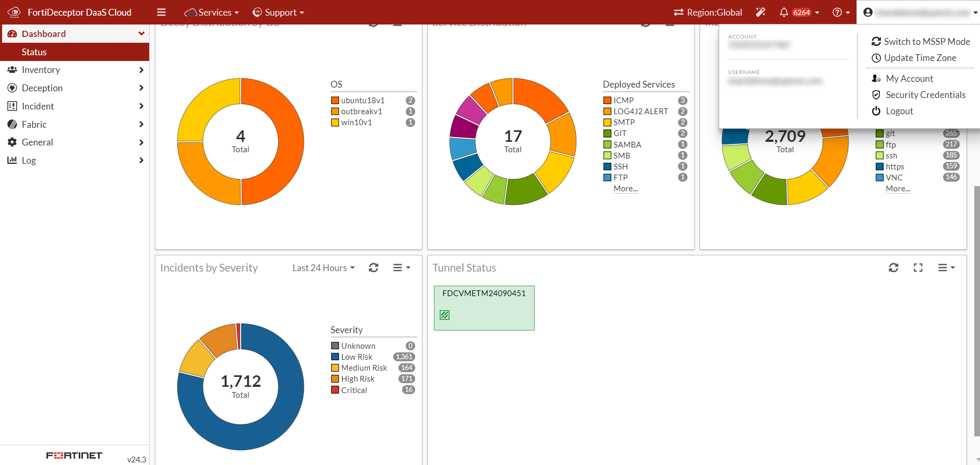980x465 pixels.
Task: Click the SMTP legend label
Action: pos(624,123)
